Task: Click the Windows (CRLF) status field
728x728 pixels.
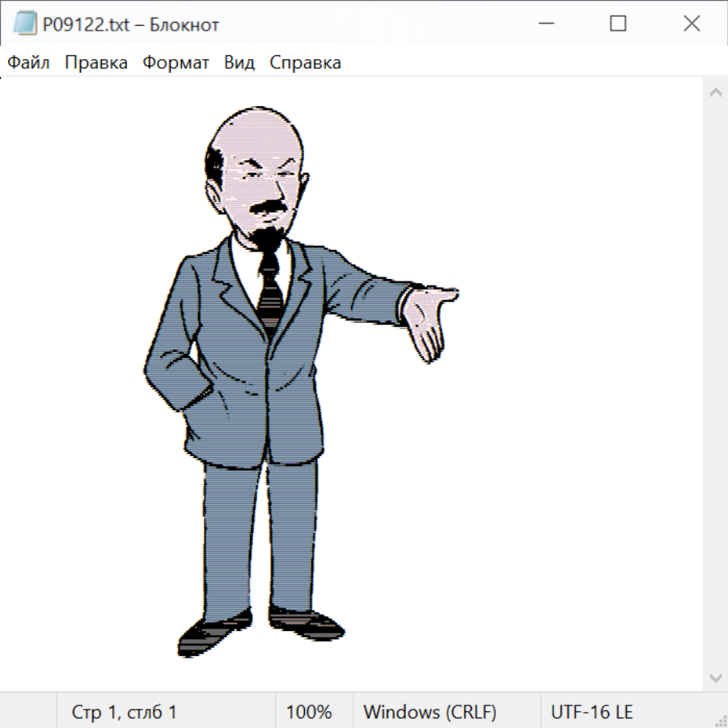Action: pyautogui.click(x=430, y=713)
